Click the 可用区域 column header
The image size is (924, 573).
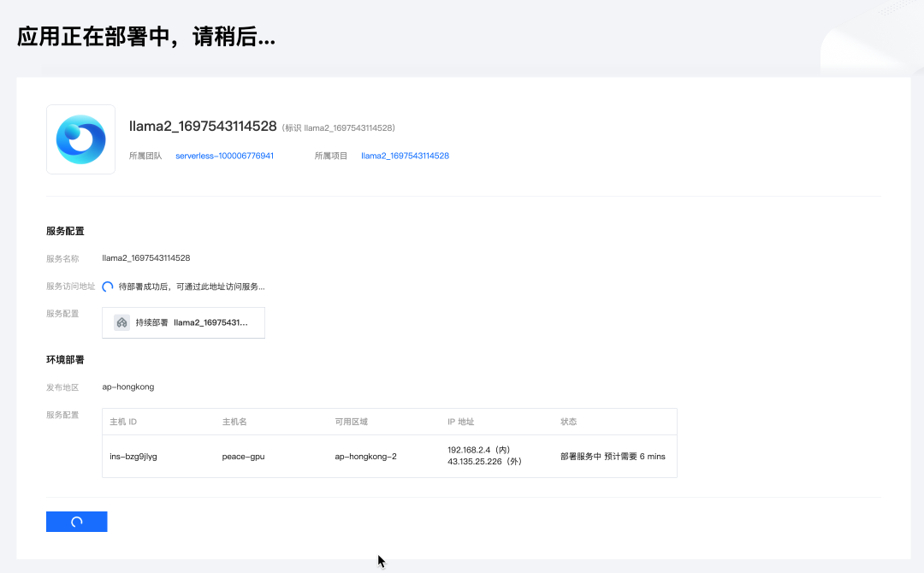(352, 422)
